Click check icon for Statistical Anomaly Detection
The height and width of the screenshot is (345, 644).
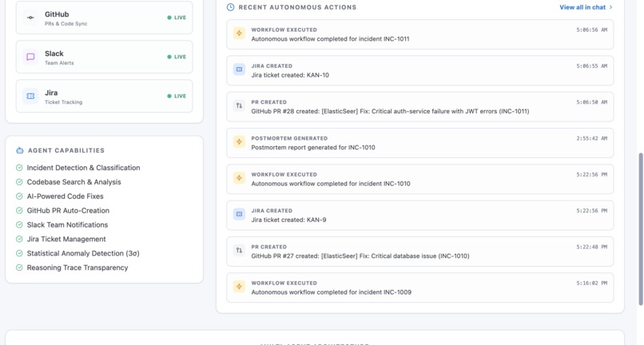(x=19, y=253)
